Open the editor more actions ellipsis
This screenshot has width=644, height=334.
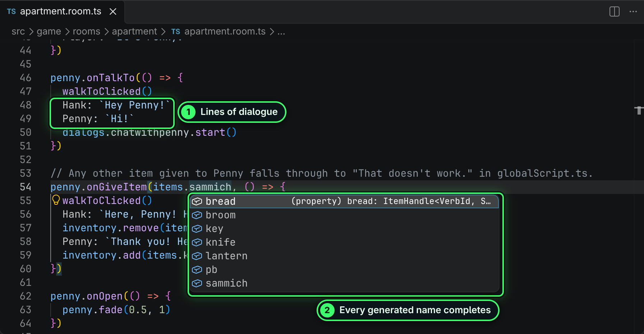click(633, 11)
